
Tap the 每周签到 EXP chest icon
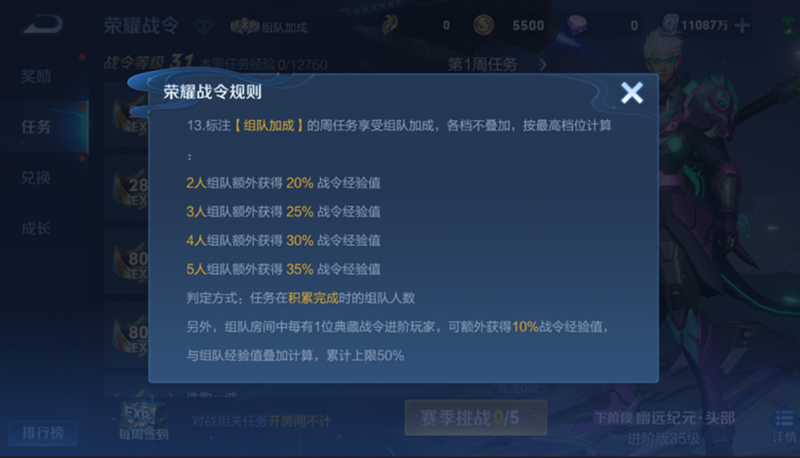pos(144,419)
